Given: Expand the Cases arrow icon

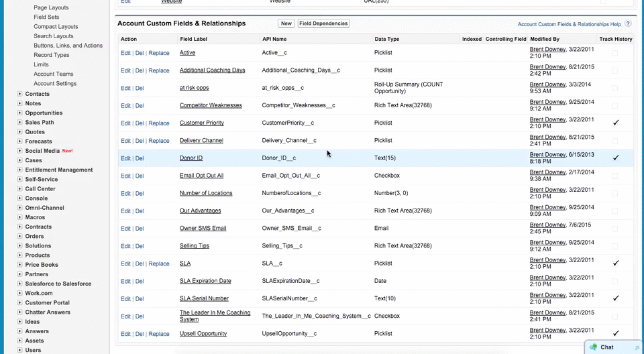Looking at the screenshot, I should pyautogui.click(x=19, y=160).
